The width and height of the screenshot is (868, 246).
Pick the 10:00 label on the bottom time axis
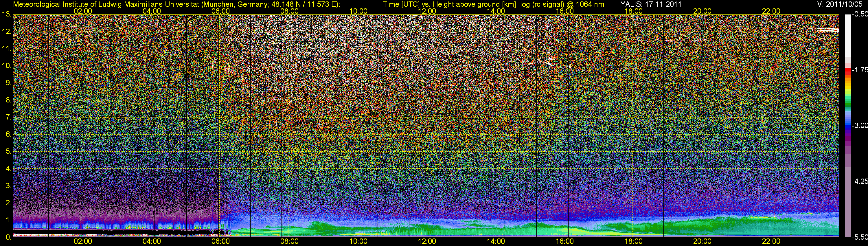pos(358,241)
